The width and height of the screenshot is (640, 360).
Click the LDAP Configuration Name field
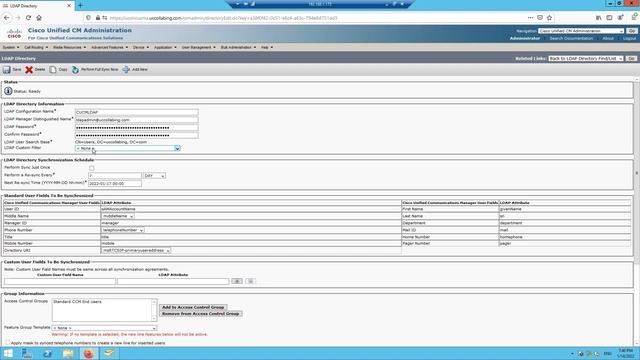pos(136,112)
